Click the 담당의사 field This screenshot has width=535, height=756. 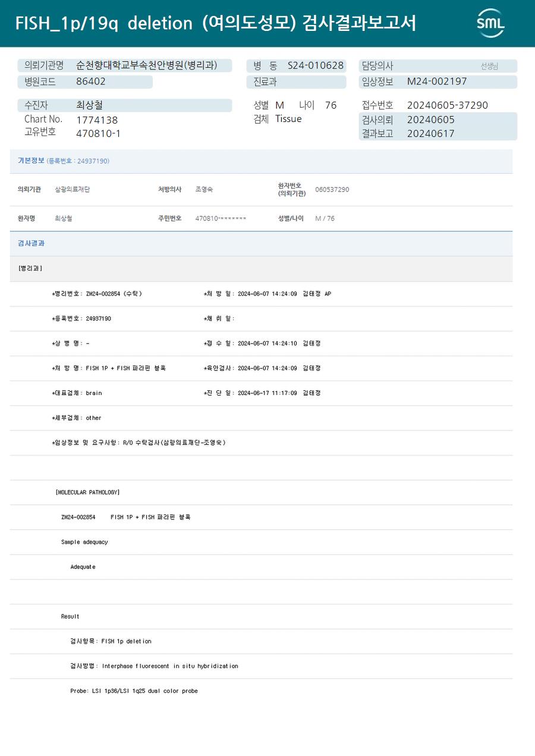[438, 66]
